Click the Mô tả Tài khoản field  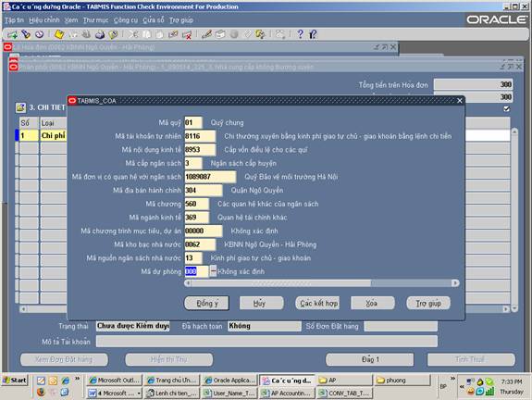click(266, 342)
